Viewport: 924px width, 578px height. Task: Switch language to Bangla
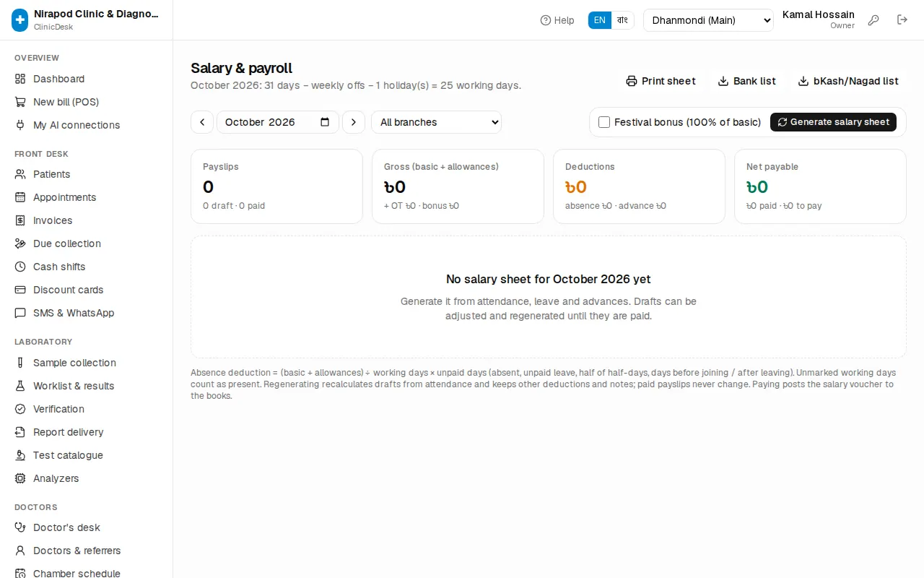pyautogui.click(x=622, y=20)
